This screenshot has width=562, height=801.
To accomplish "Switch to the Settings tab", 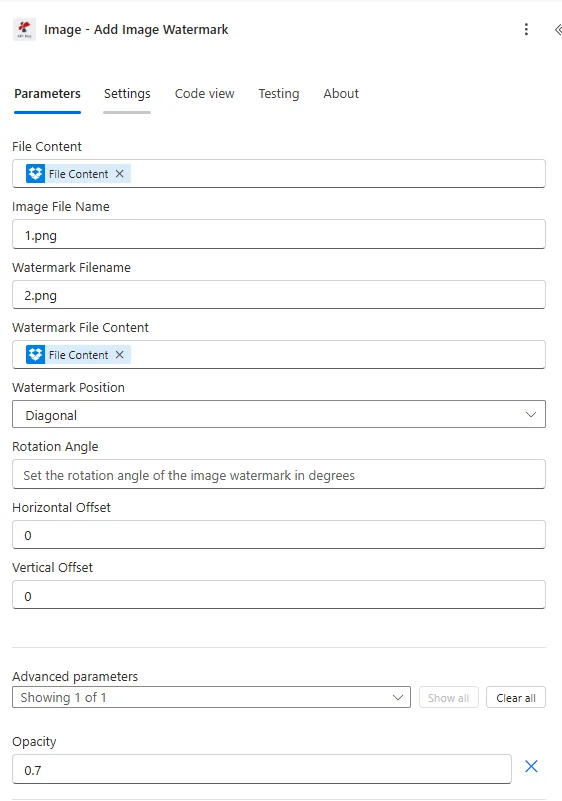I will point(127,93).
